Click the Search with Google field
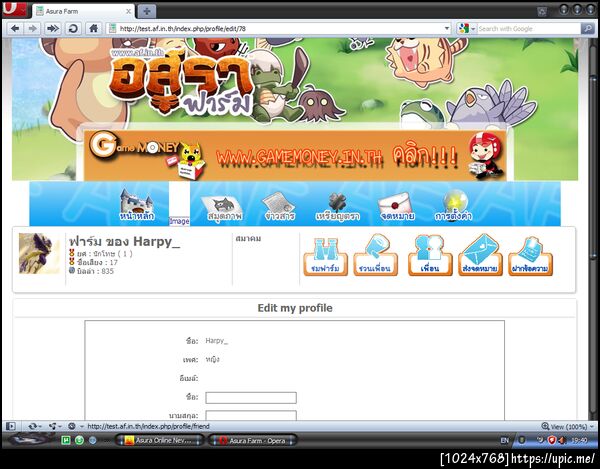 [529, 29]
